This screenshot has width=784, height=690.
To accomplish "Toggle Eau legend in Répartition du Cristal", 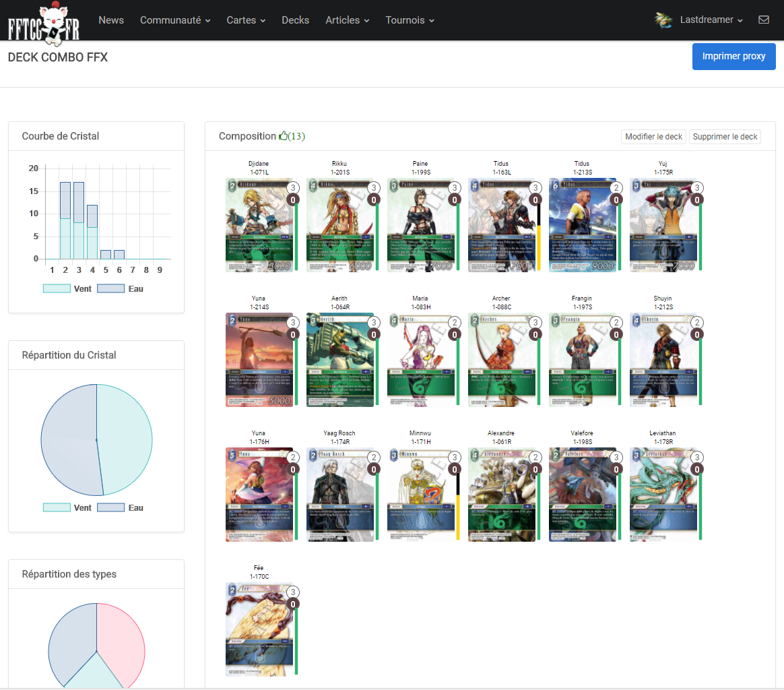I will (x=120, y=507).
